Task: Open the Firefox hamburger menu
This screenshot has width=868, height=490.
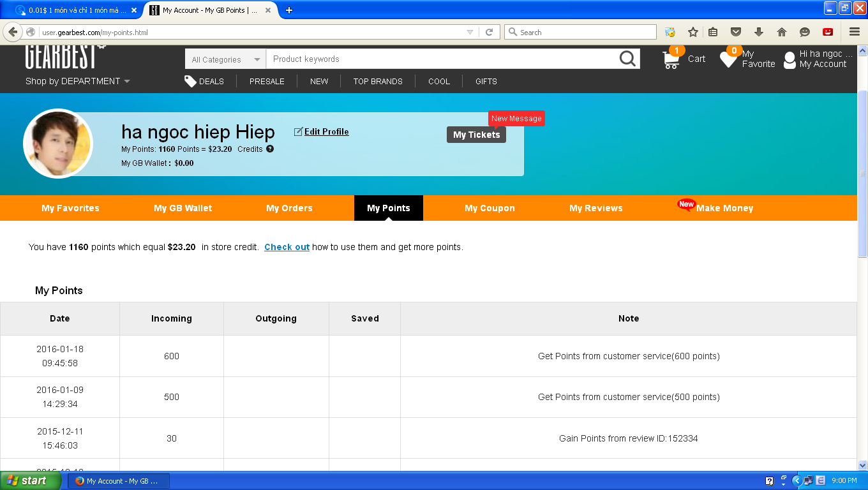Action: pyautogui.click(x=855, y=32)
